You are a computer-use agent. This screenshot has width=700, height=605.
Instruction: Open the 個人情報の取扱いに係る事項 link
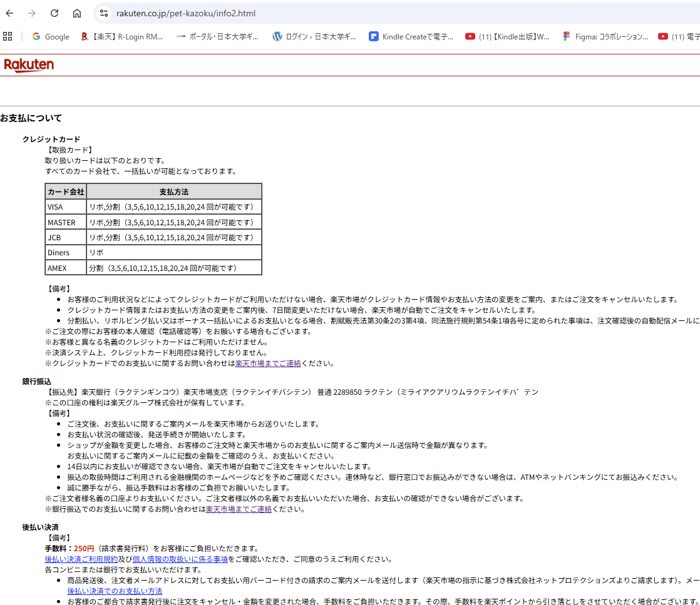(180, 559)
